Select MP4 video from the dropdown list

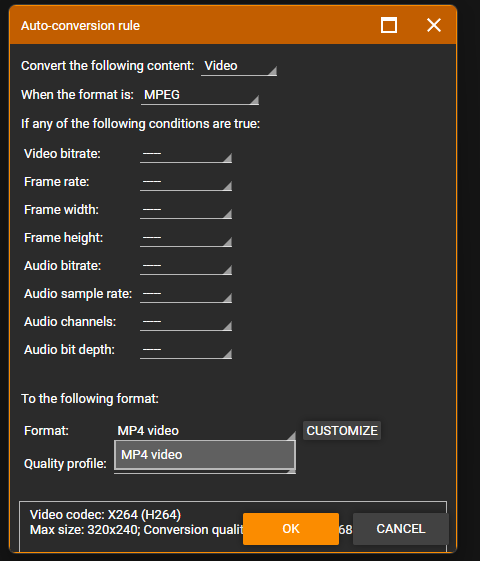[x=205, y=455]
